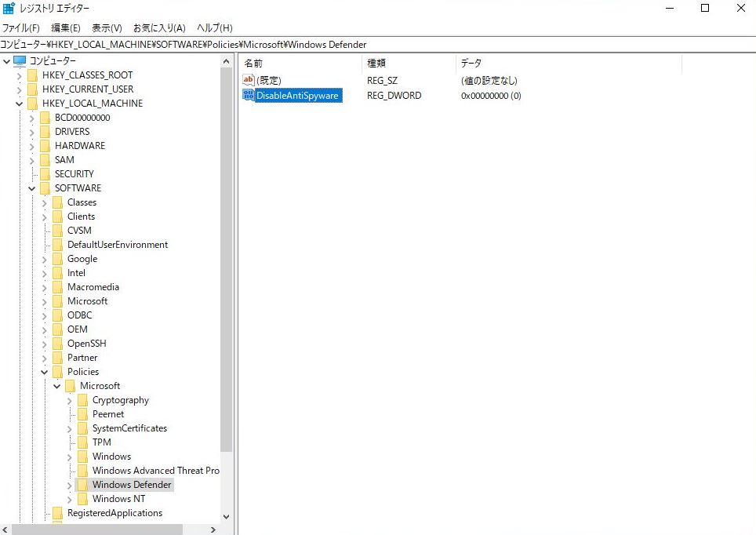This screenshot has width=756, height=535.
Task: Click the Intel folder icon
Action: pyautogui.click(x=58, y=272)
